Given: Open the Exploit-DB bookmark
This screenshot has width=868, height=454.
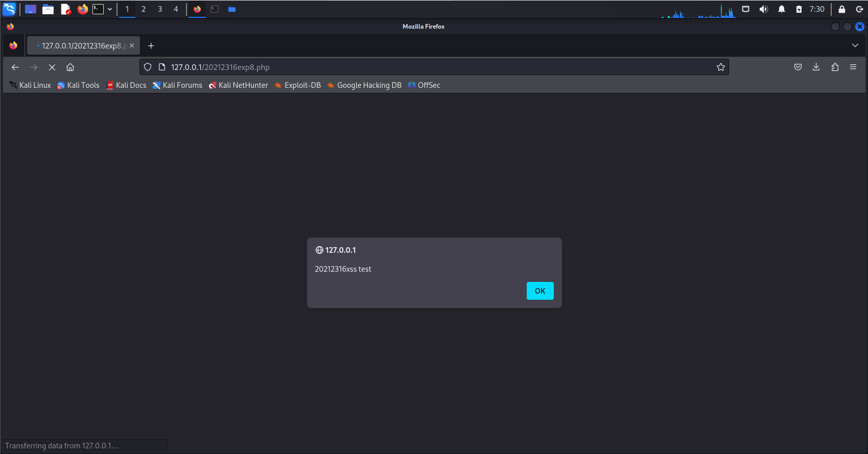Looking at the screenshot, I should coord(298,85).
